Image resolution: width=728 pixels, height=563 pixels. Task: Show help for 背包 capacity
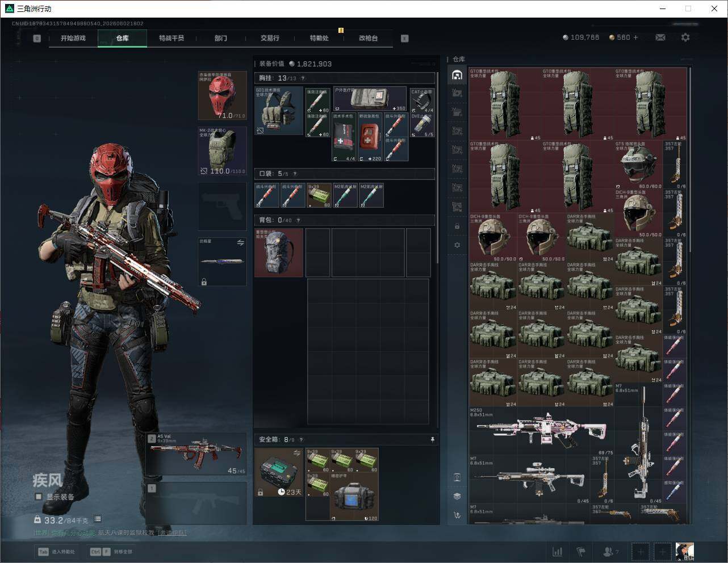298,220
